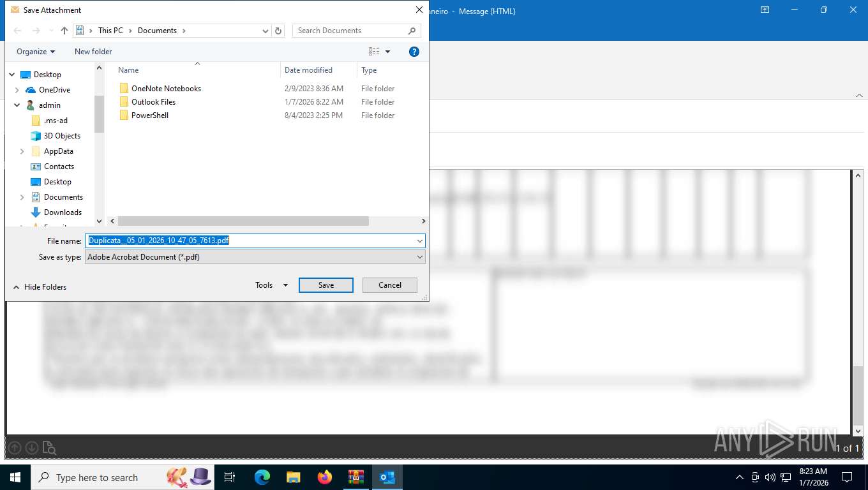Select the .ms-ad folder in the tree

(x=56, y=121)
